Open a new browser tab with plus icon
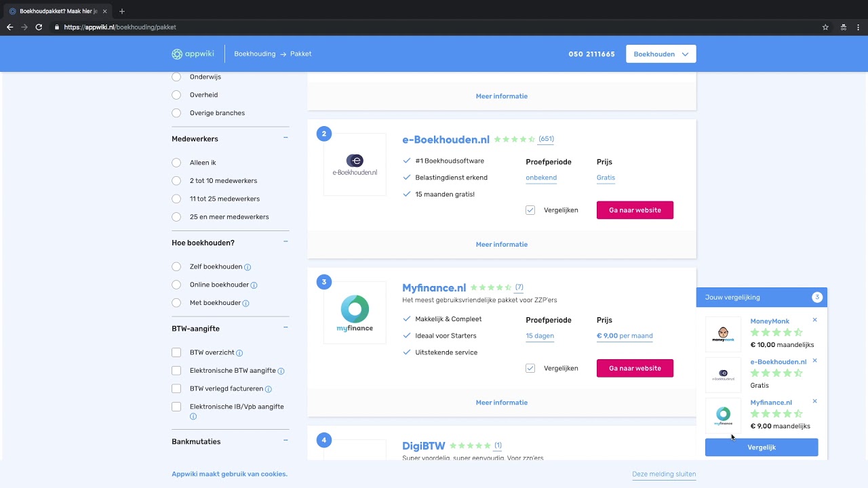Image resolution: width=868 pixels, height=488 pixels. click(122, 12)
